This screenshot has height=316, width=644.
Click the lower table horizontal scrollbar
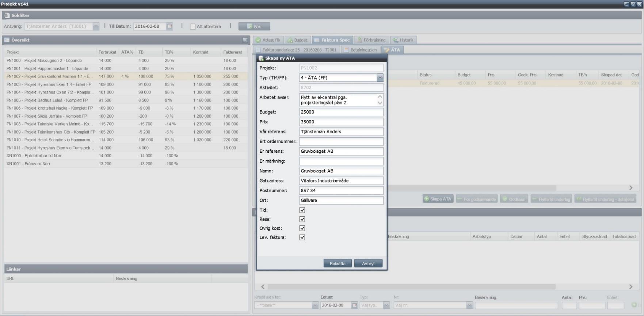pos(411,287)
